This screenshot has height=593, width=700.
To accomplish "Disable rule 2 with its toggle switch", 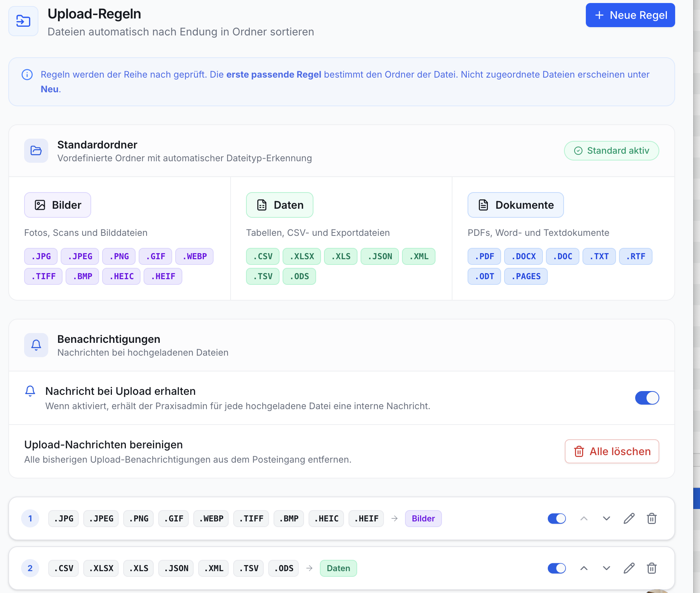I will (x=557, y=568).
